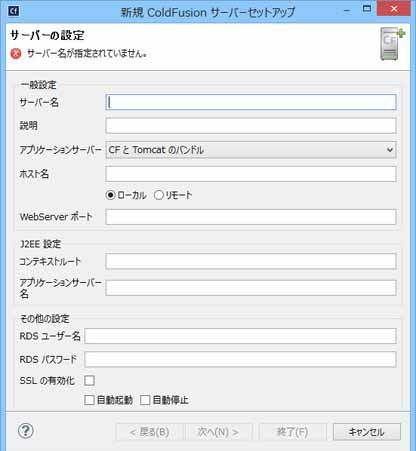Click the サーバー名が指定されていません error text
Screen dimensions: 416x451
point(87,53)
